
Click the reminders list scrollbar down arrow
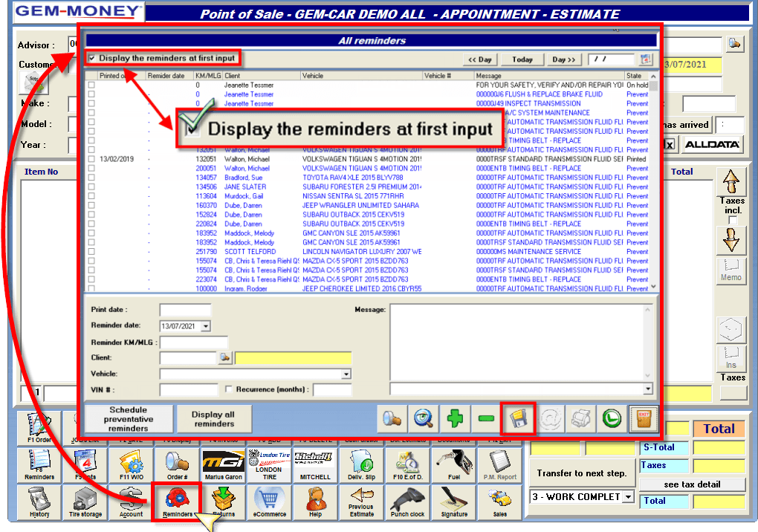(653, 287)
